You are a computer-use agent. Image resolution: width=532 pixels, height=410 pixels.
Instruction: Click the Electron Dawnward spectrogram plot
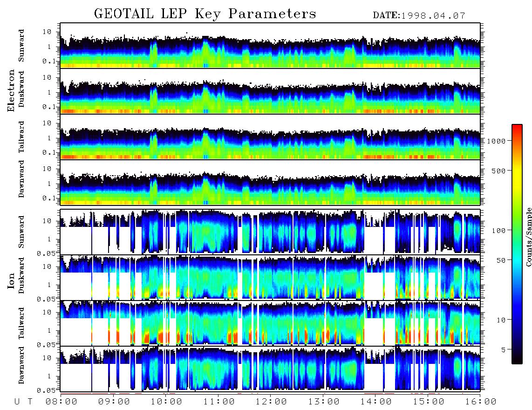[x=270, y=182]
